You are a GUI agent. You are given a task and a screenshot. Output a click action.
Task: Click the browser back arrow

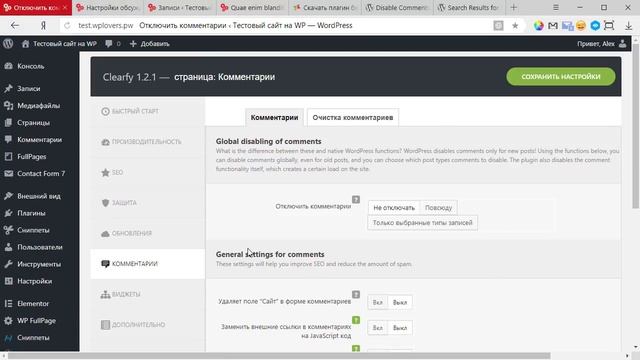(15, 25)
